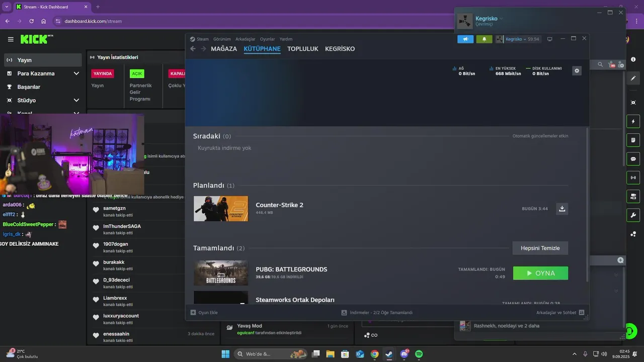Select Yayın in Kick sidebar
Viewport: 644px width, 362px height.
coord(43,60)
